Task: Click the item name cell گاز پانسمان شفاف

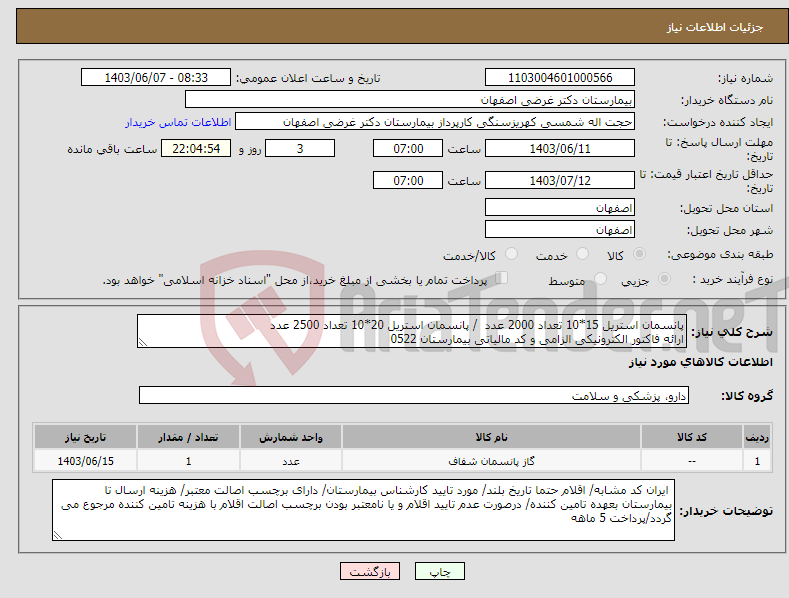Action: click(491, 461)
